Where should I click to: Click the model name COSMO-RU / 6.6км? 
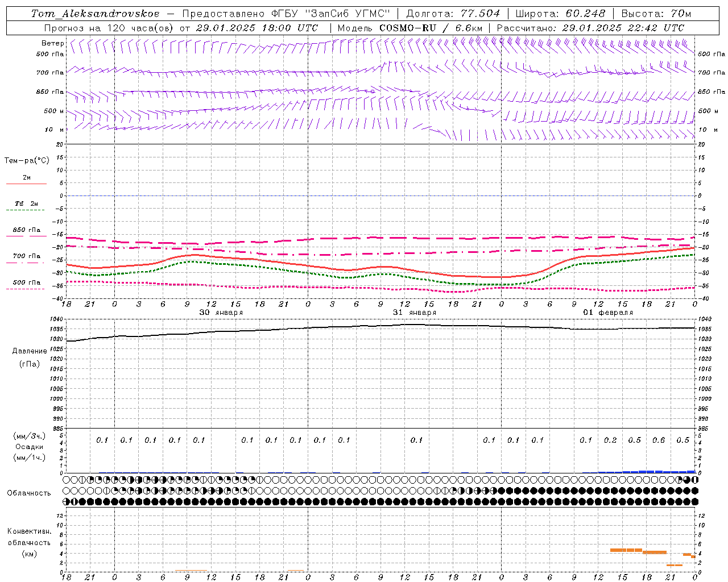431,27
